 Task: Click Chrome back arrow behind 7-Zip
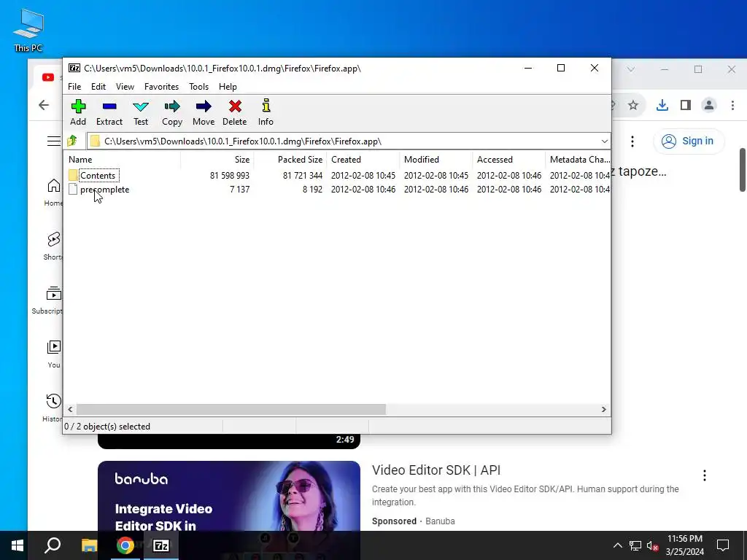pyautogui.click(x=44, y=105)
